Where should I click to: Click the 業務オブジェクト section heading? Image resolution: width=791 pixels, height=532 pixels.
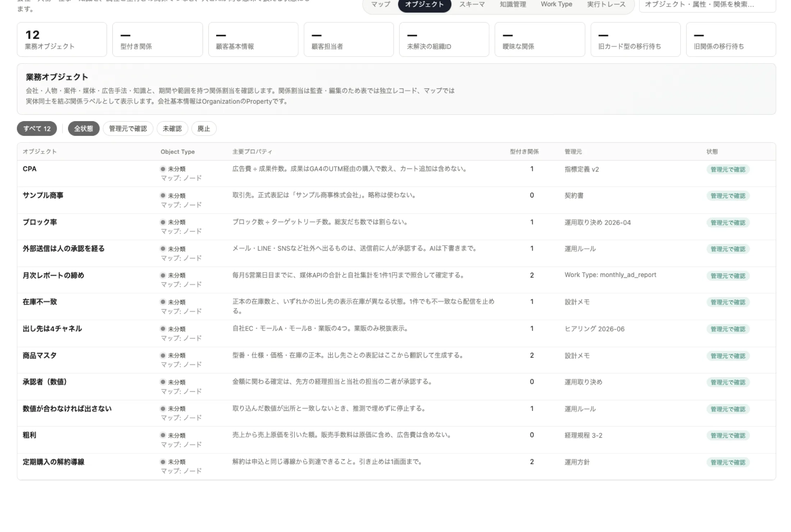coord(57,77)
